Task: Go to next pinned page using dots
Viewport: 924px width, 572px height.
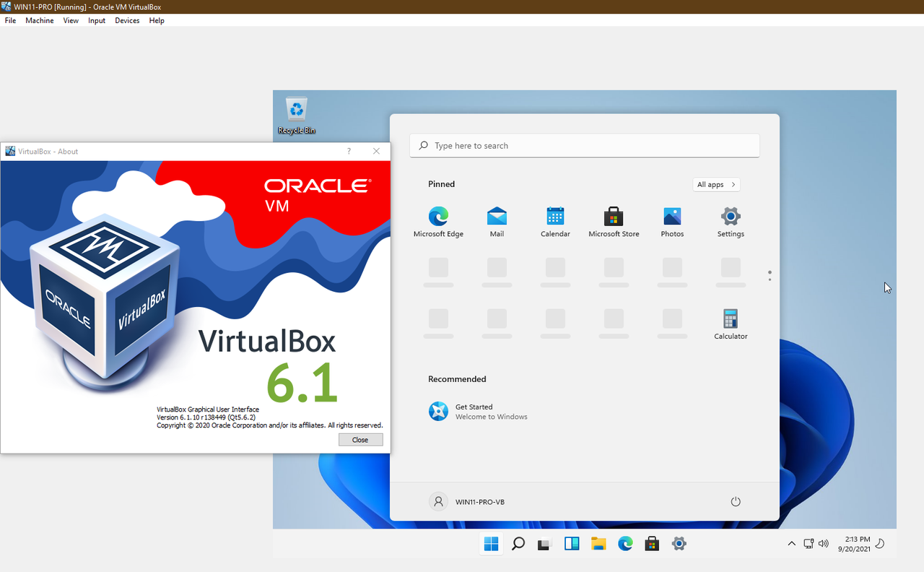Action: pos(770,280)
